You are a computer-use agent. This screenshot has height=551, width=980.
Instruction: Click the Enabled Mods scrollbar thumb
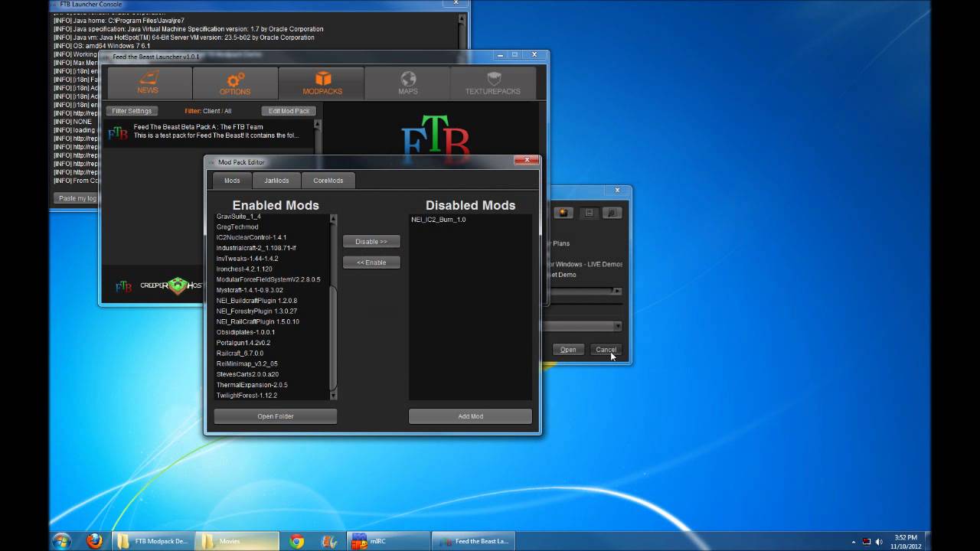(333, 337)
